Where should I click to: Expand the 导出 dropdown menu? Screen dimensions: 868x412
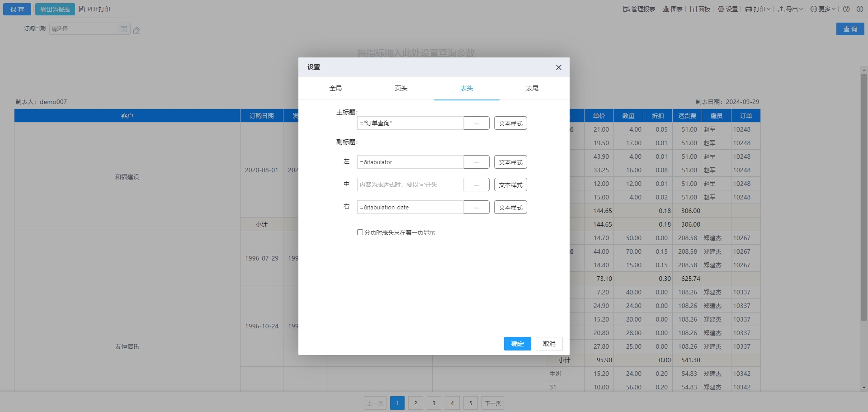point(790,9)
